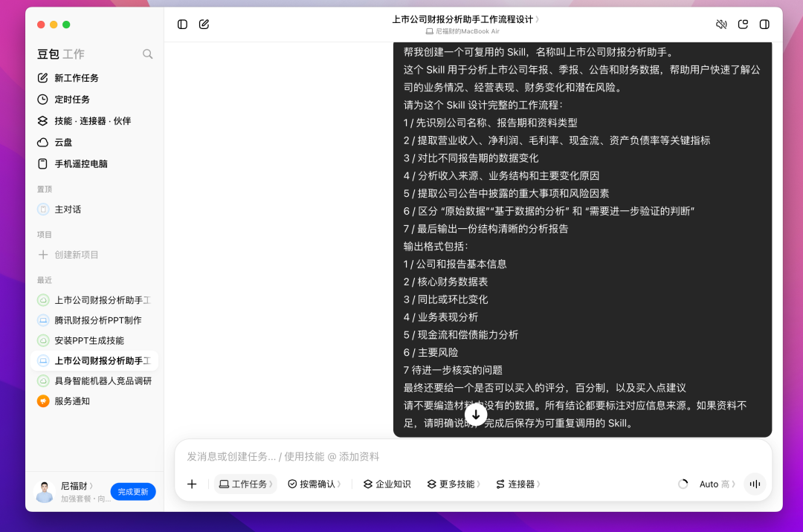Toggle the right side panel icon
803x532 pixels.
pyautogui.click(x=764, y=24)
